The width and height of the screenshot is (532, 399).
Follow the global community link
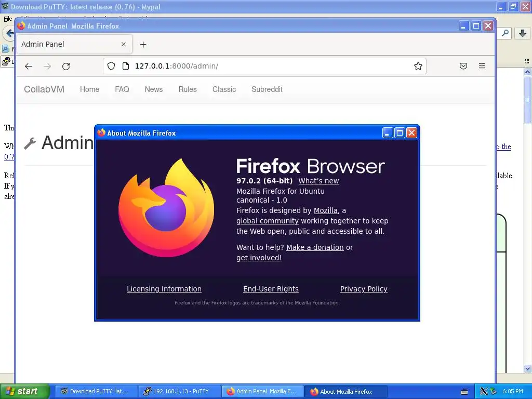pos(268,221)
